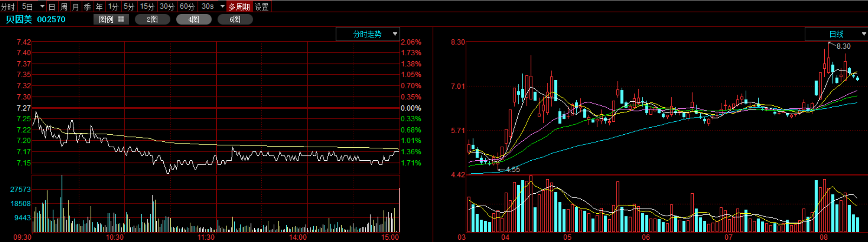Click the grid icon beside 图例
This screenshot has width=868, height=242.
pos(121,19)
